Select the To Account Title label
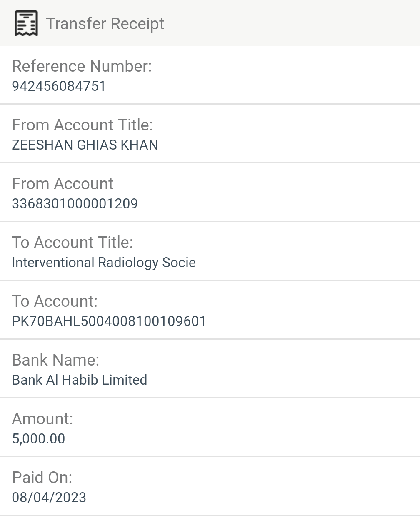The height and width of the screenshot is (516, 420). pyautogui.click(x=72, y=243)
